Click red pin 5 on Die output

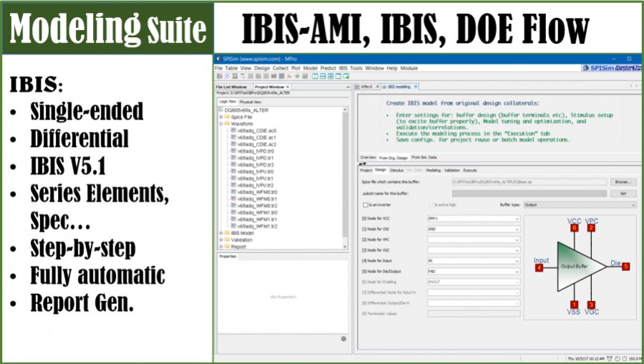pos(625,267)
